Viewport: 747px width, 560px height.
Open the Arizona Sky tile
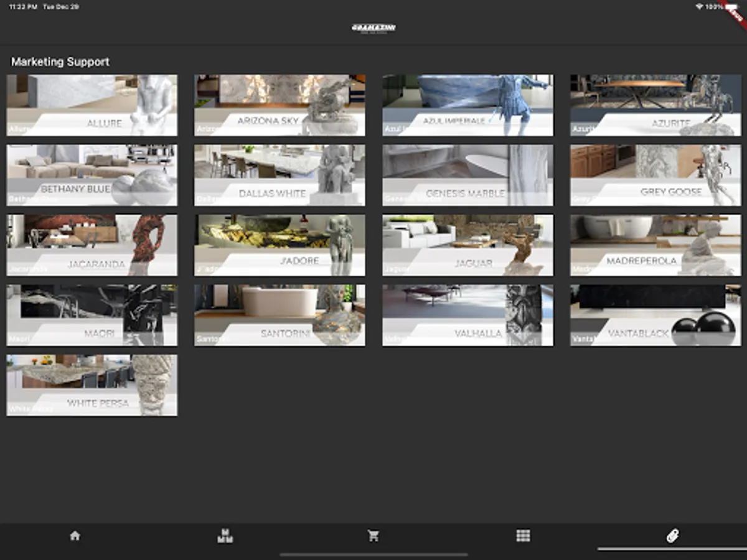pyautogui.click(x=280, y=105)
